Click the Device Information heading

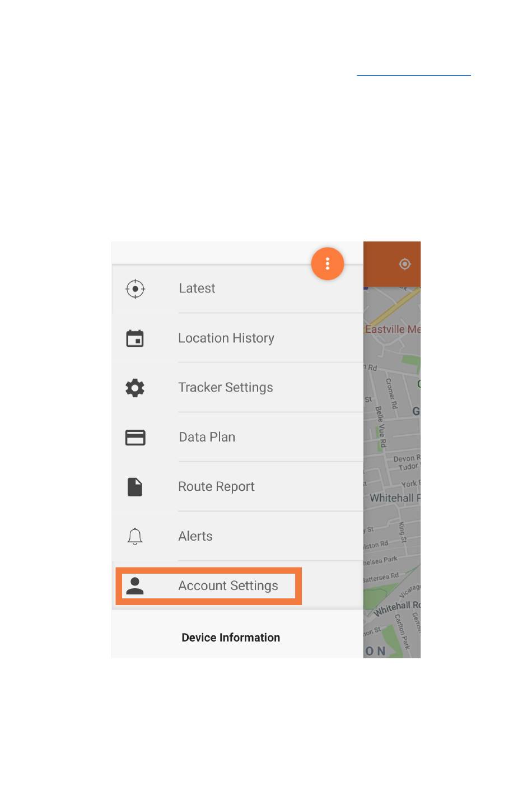pyautogui.click(x=231, y=638)
